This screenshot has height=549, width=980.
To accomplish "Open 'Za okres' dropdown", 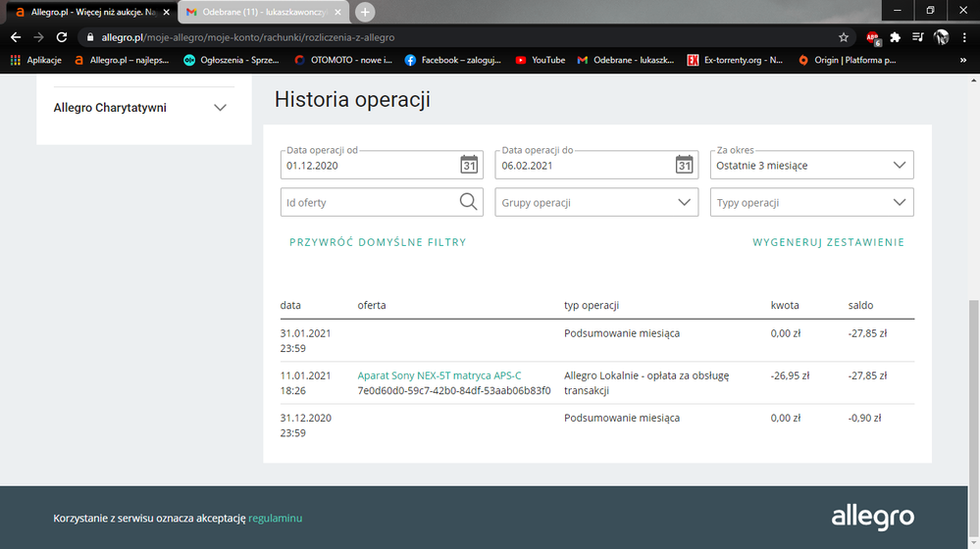I will (x=811, y=165).
